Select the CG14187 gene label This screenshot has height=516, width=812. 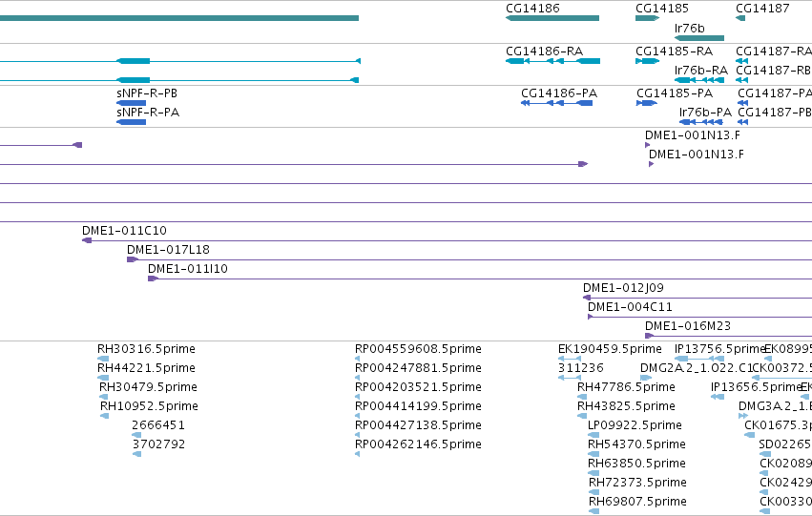click(x=762, y=9)
